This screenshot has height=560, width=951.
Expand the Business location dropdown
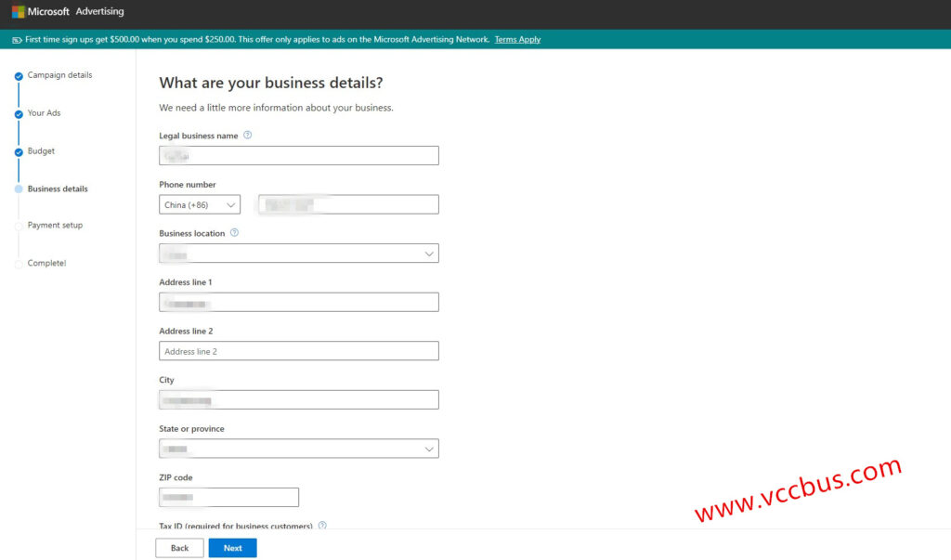pyautogui.click(x=298, y=254)
